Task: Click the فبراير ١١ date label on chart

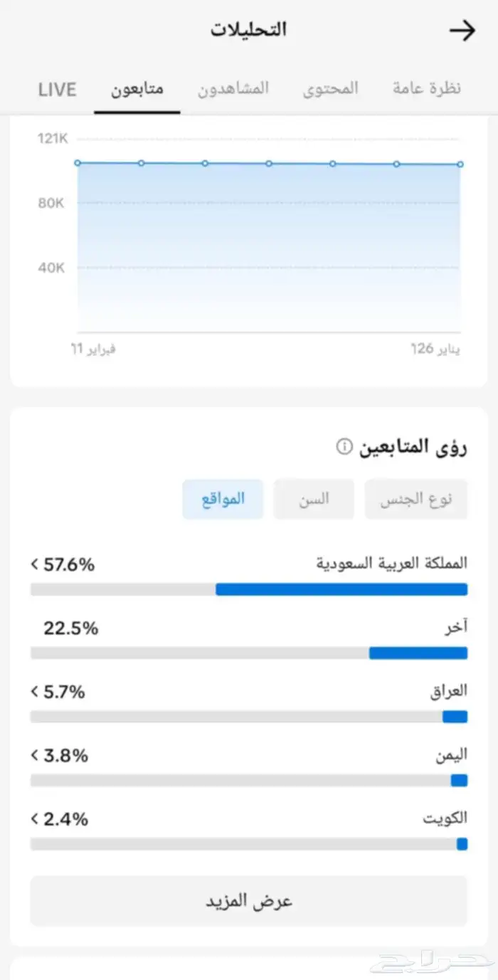Action: point(92,348)
